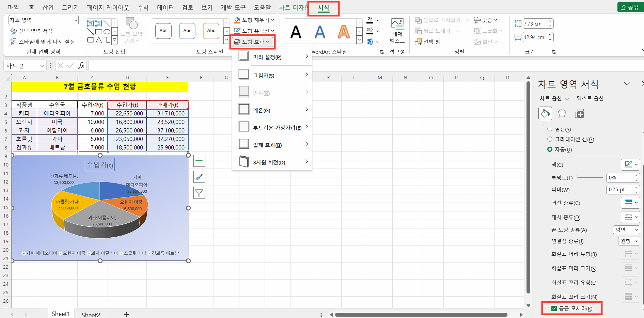Screen dimensions: 644x318
Task: Open the 선택 창 pane
Action: click(x=427, y=42)
